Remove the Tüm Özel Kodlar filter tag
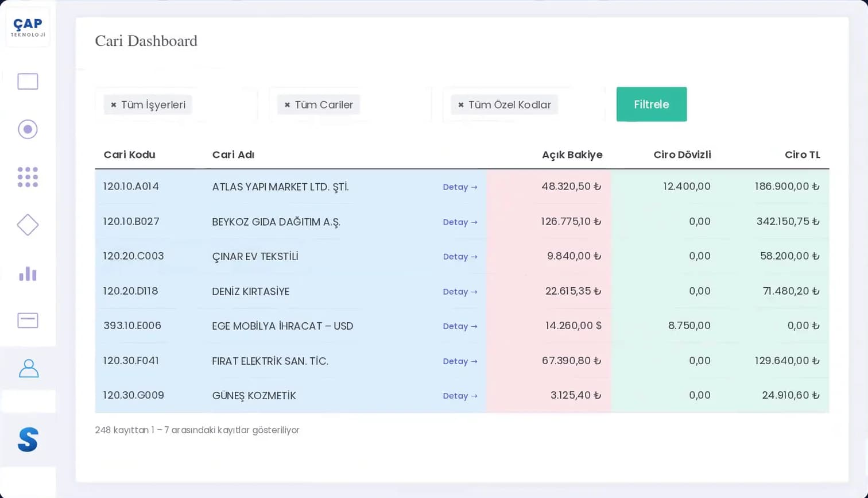The width and height of the screenshot is (868, 498). (460, 105)
